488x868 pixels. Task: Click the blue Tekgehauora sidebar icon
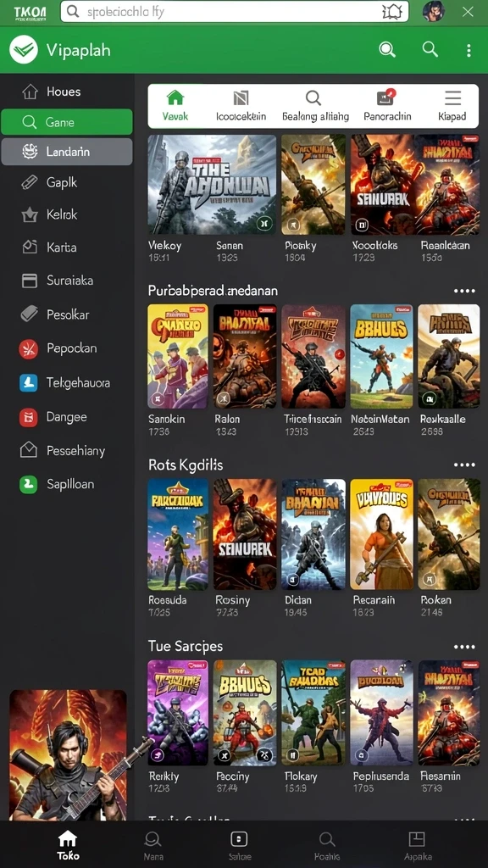pyautogui.click(x=29, y=382)
